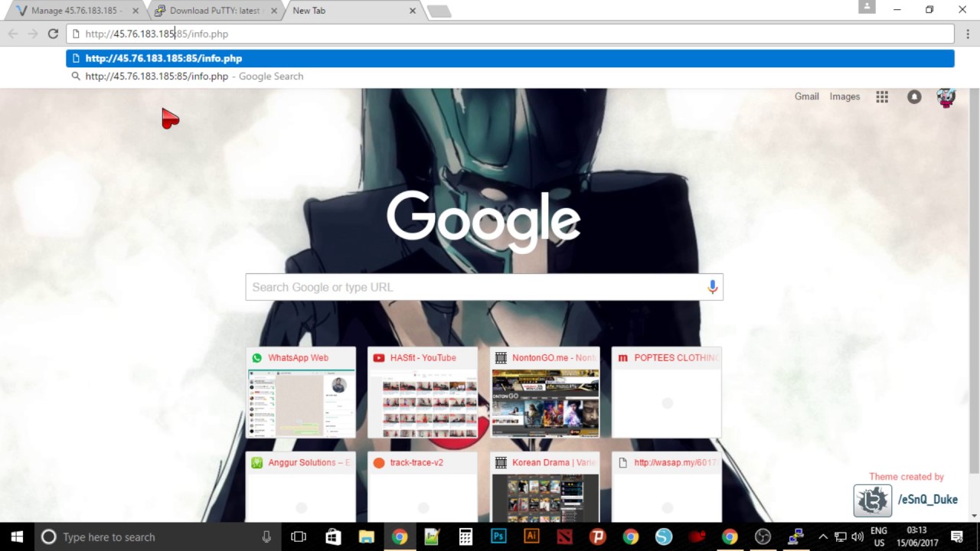
Task: Click the Chrome people profile button
Action: tap(867, 7)
